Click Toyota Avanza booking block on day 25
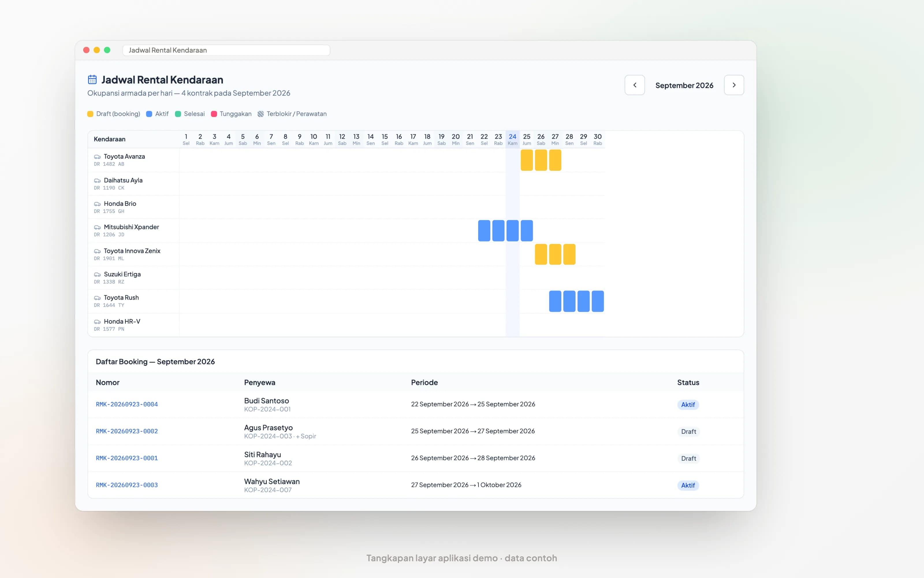This screenshot has width=924, height=578. click(526, 160)
